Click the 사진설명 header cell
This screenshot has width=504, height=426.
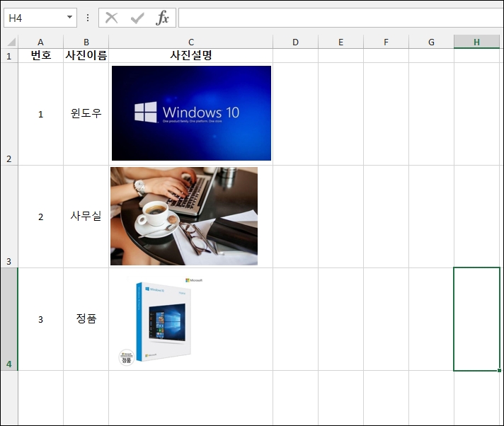(191, 56)
